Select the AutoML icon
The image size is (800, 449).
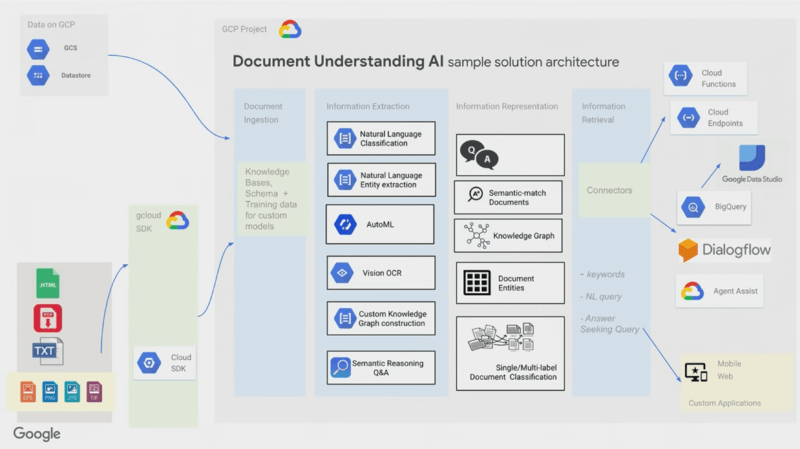coord(345,224)
